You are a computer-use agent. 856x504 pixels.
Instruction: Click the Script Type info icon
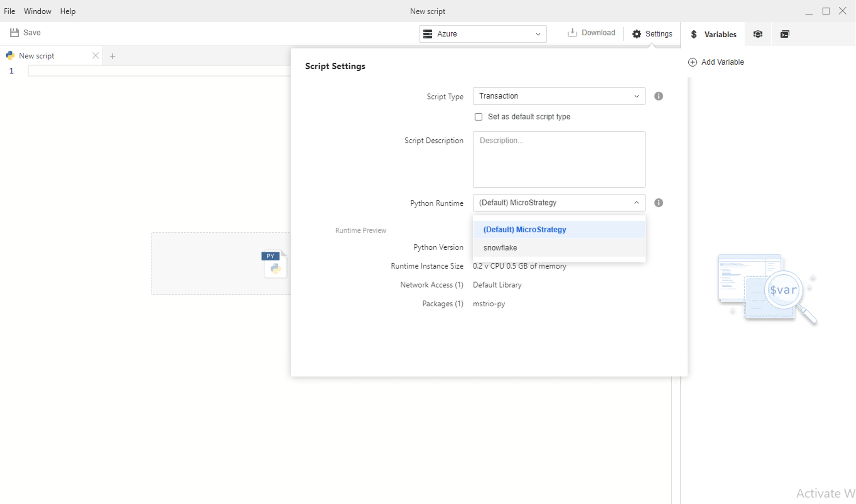click(658, 96)
